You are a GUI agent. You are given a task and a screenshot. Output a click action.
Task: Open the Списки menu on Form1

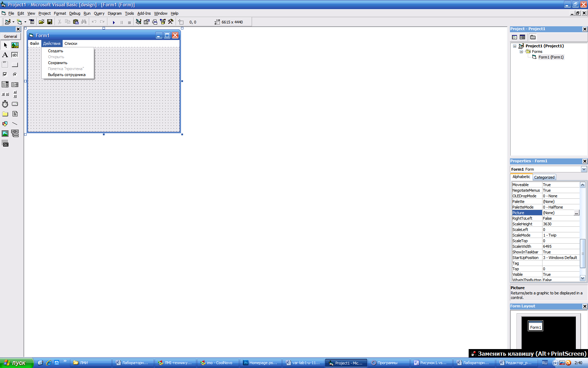[x=71, y=43]
